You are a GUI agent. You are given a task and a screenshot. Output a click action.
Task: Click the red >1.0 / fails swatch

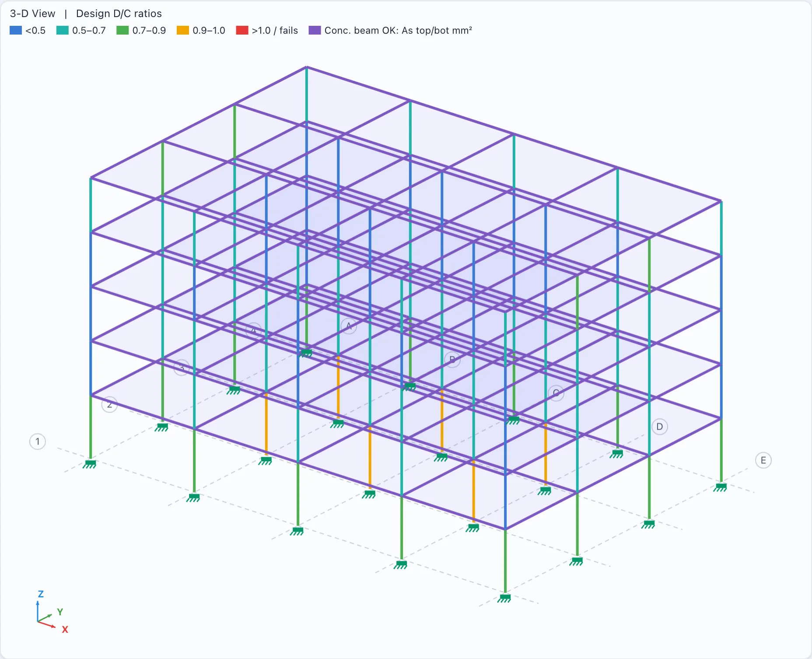point(242,30)
